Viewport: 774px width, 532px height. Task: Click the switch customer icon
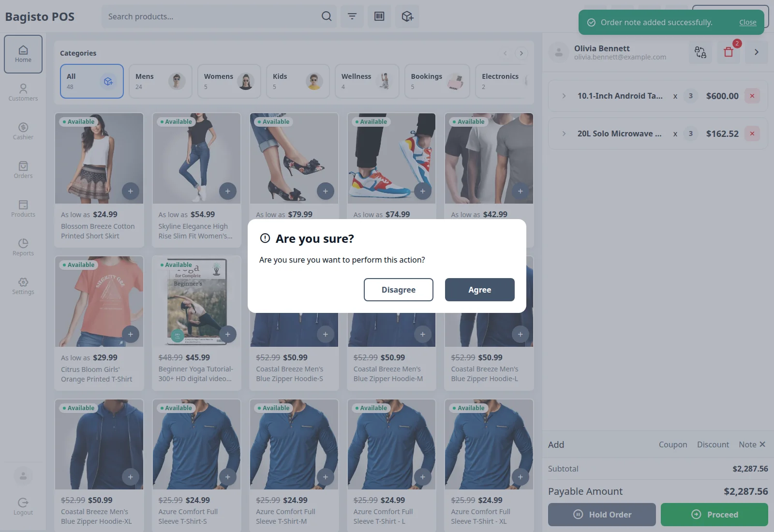700,52
